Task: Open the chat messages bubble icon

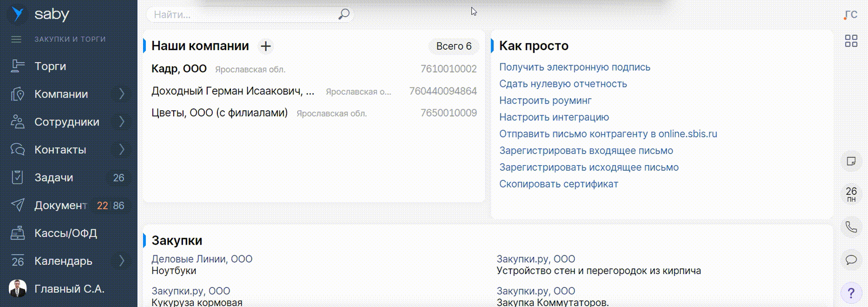Action: pyautogui.click(x=851, y=260)
